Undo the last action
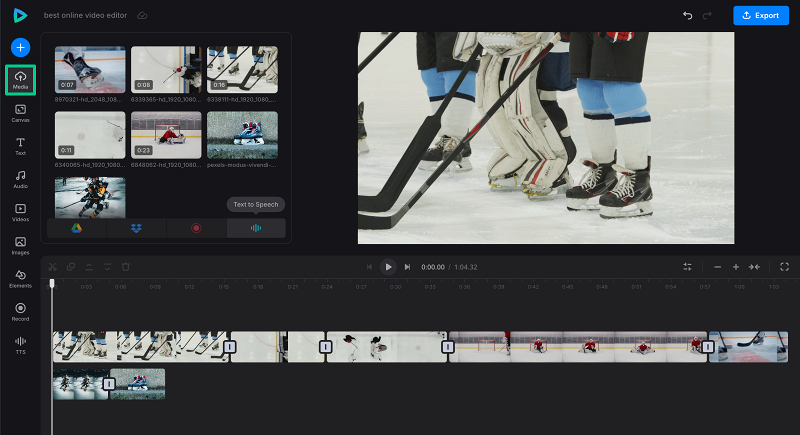Image resolution: width=800 pixels, height=435 pixels. point(688,15)
